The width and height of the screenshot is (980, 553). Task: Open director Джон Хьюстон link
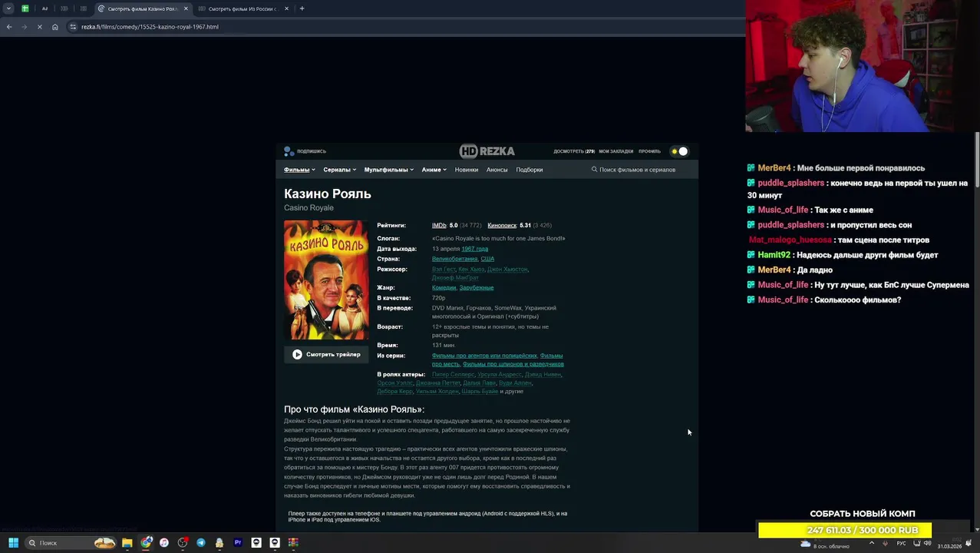[x=507, y=269]
